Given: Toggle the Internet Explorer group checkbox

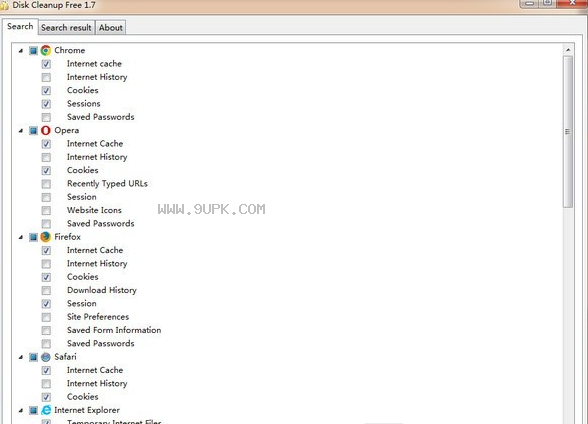Looking at the screenshot, I should [x=33, y=410].
